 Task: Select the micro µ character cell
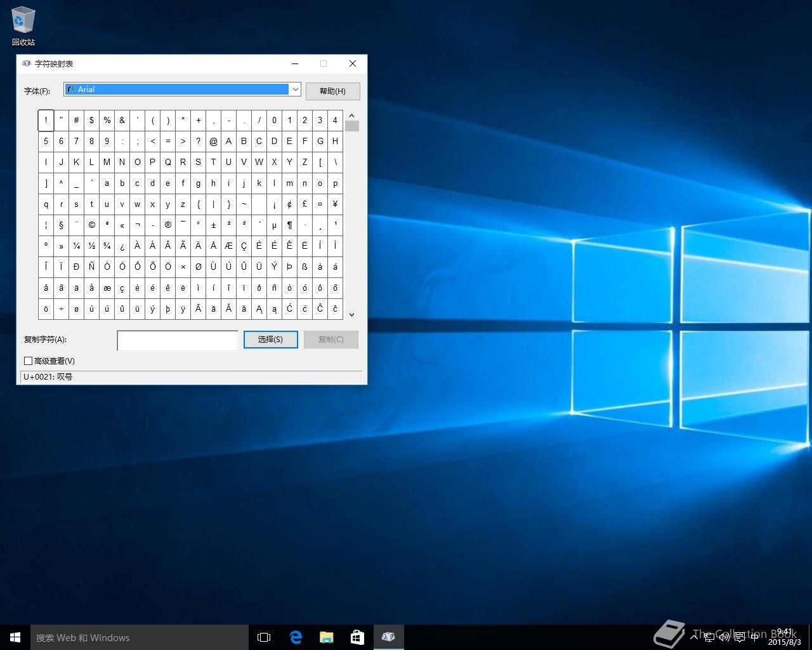(274, 225)
